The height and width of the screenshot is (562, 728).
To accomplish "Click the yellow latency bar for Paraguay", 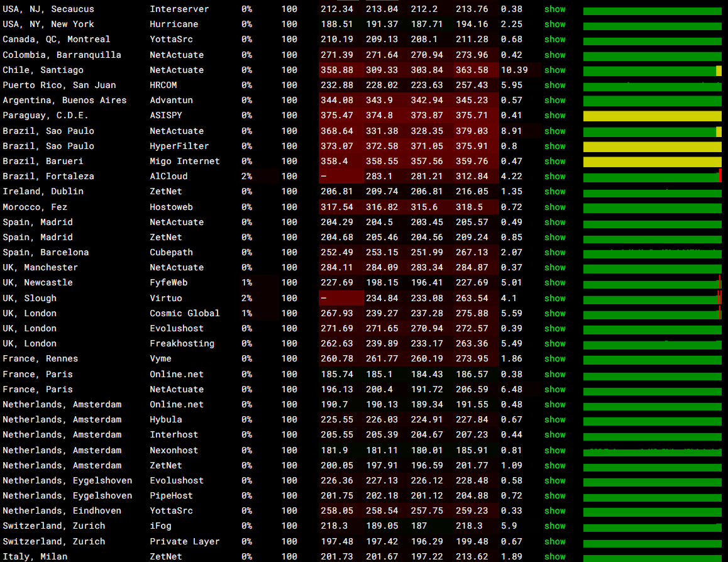I will (x=653, y=116).
